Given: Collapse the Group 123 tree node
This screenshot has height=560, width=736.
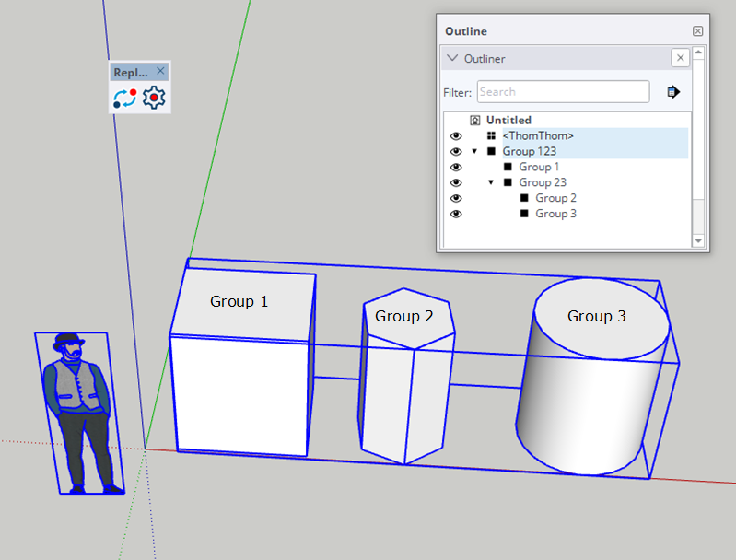Looking at the screenshot, I should (474, 151).
